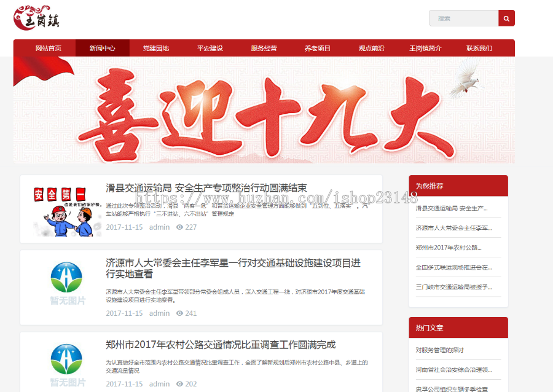The image size is (553, 392).
Task: Click the eye views icon beside 227
Action: [179, 227]
